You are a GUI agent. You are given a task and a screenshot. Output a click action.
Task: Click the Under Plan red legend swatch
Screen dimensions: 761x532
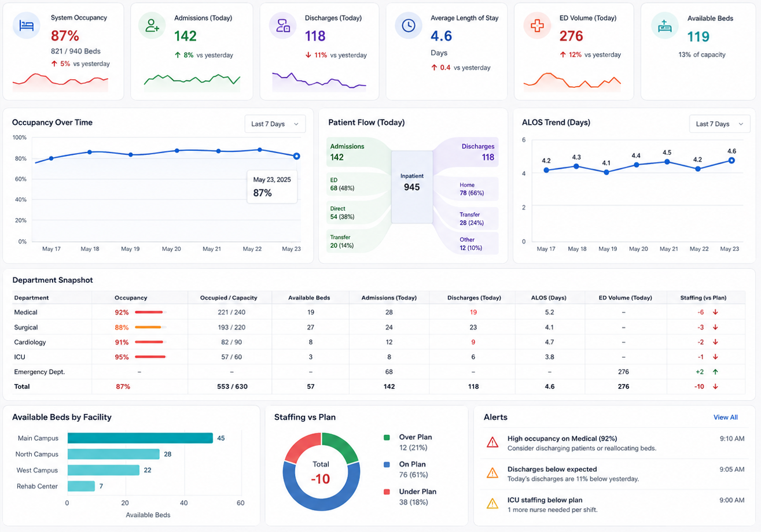(x=387, y=492)
